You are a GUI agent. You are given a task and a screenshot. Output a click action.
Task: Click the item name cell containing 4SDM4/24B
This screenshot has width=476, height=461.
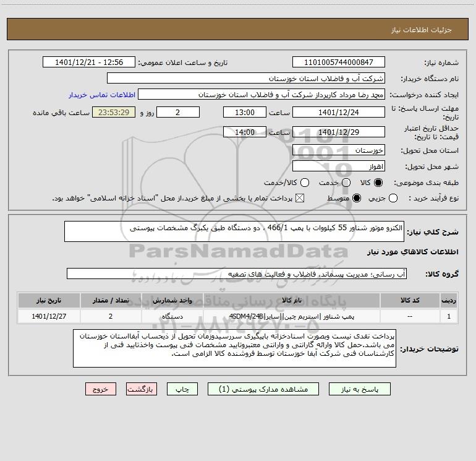291,316
